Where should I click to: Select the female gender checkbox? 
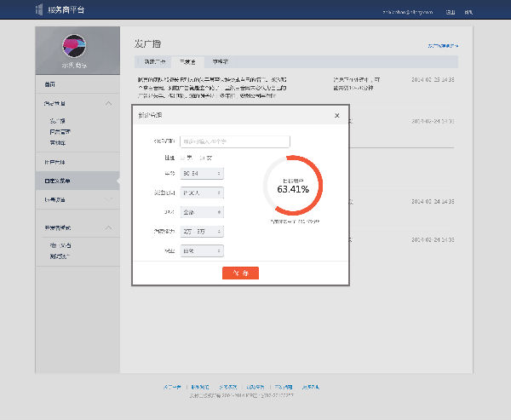click(202, 158)
